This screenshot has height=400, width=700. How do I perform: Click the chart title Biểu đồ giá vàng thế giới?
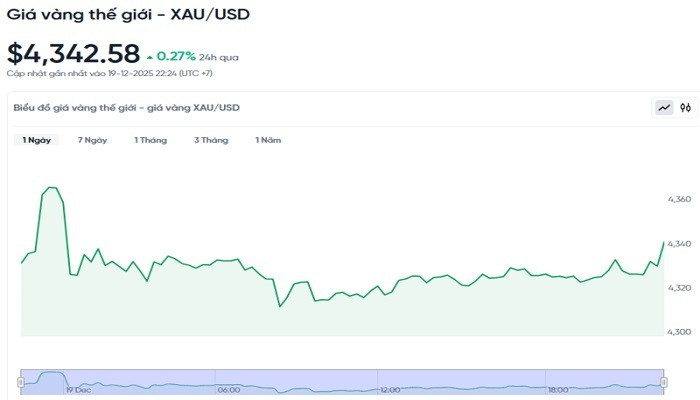click(125, 107)
